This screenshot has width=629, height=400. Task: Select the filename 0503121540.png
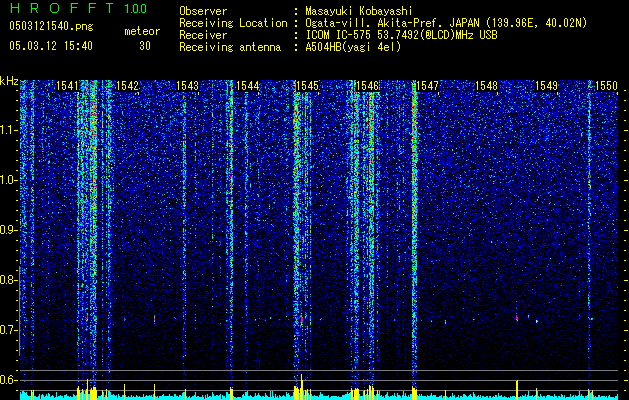tap(51, 26)
